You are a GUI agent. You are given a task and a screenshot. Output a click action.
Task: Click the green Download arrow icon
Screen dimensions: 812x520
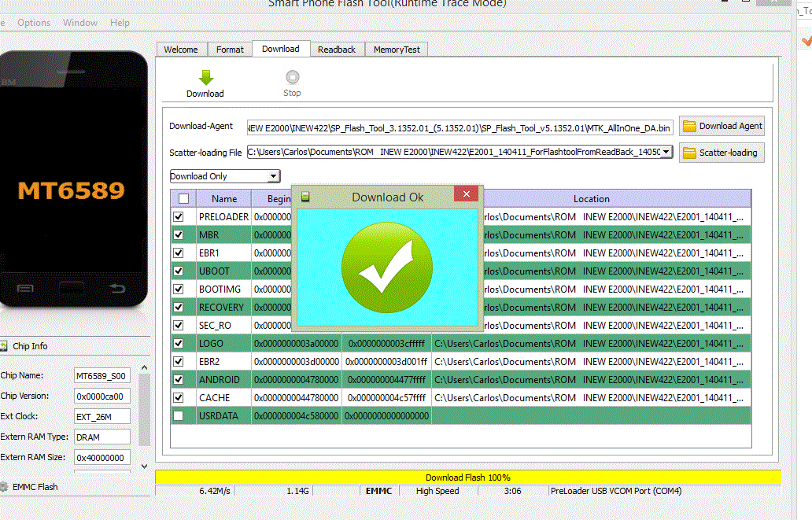pyautogui.click(x=205, y=77)
